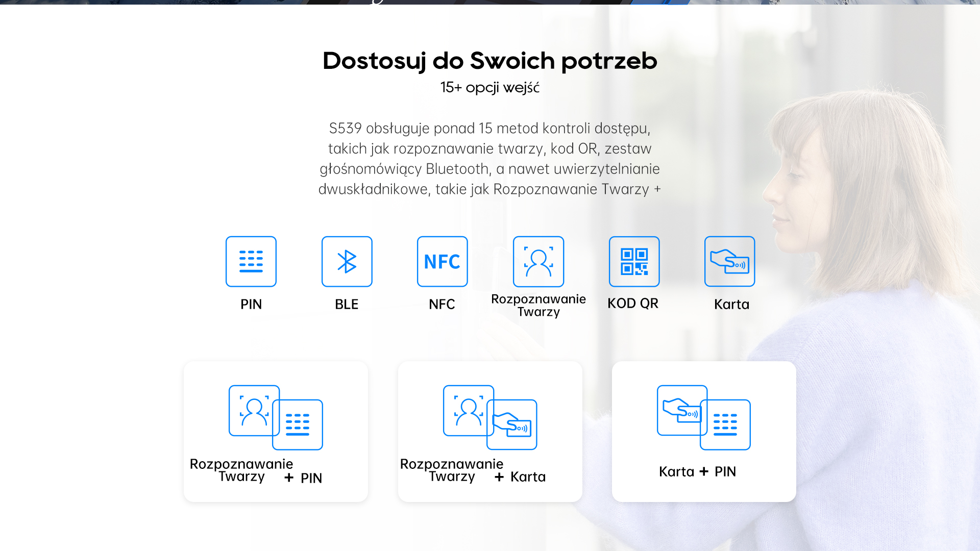Click the 'Rozpoznawanie Twarzy + PIN' label

point(255,471)
